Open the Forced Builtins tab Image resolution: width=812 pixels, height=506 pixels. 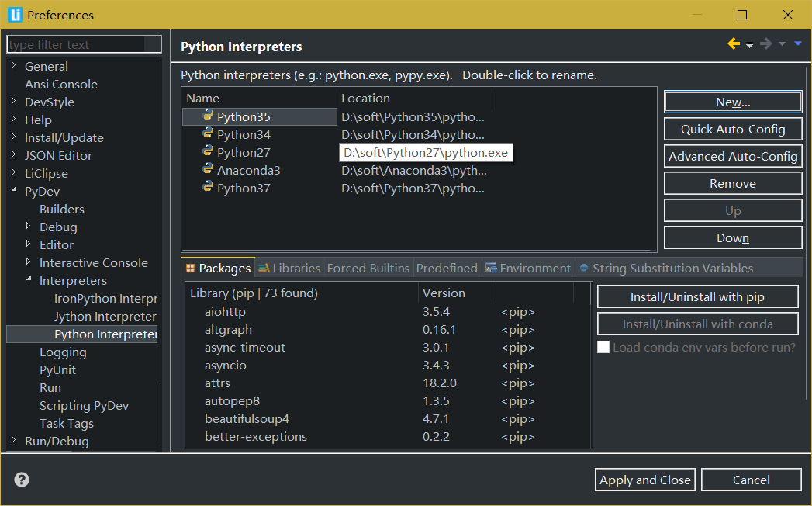pyautogui.click(x=368, y=268)
